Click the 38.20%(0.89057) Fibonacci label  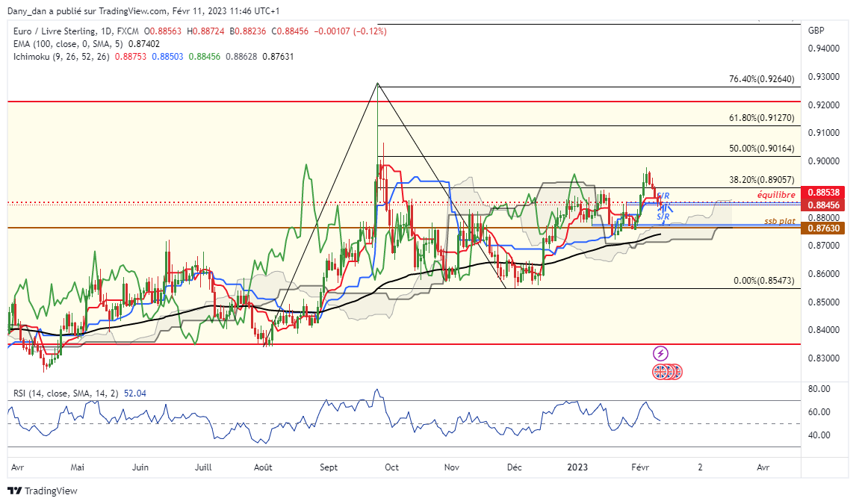pyautogui.click(x=762, y=179)
